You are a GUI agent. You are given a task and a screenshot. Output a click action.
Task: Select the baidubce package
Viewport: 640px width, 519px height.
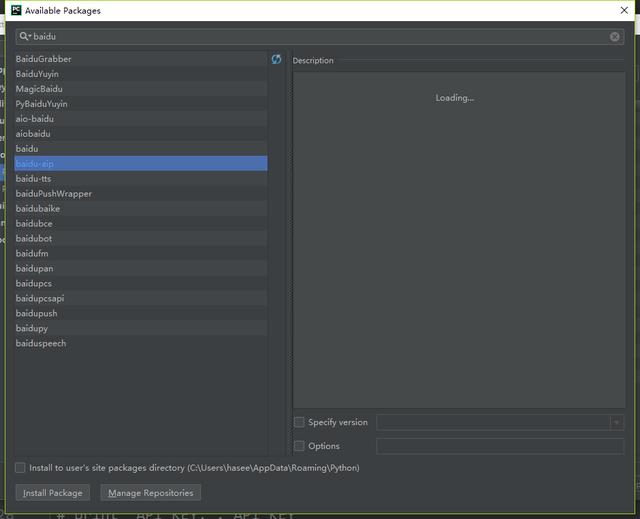tap(141, 224)
